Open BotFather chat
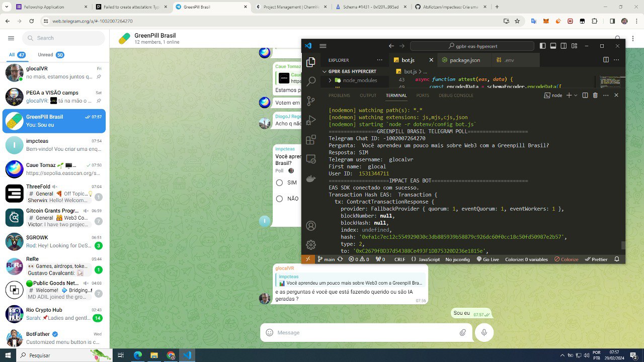This screenshot has width=644, height=362. coord(55,338)
